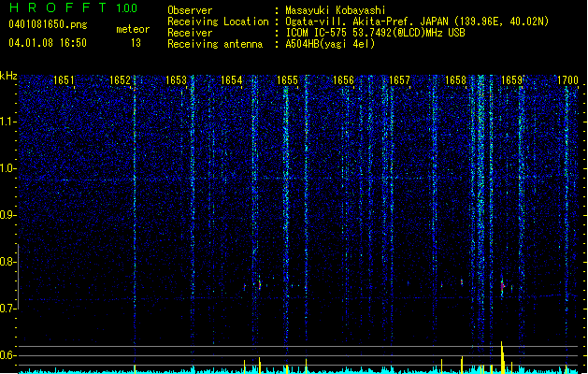Viewport: 588px width, 374px height.
Task: Click the meteor count 13
Action: [x=136, y=43]
